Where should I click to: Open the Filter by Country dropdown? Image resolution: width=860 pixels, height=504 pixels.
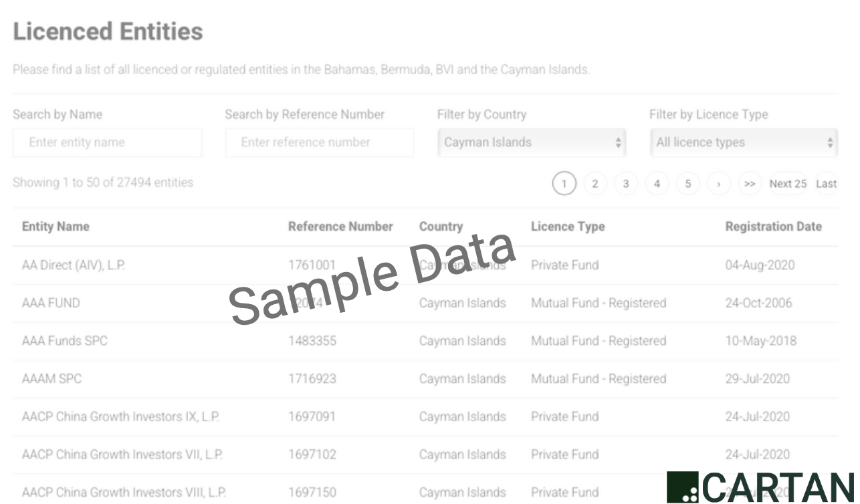click(532, 142)
